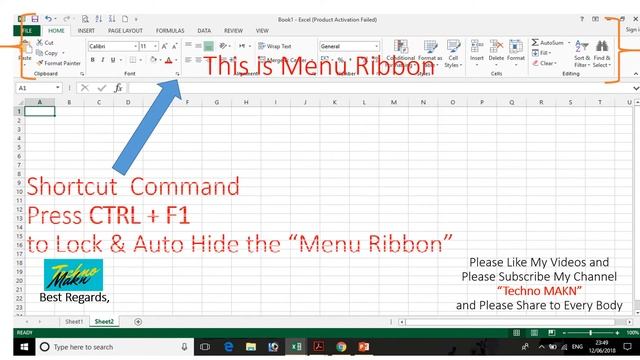
Task: Expand the Name Box A1 dropdown
Action: point(58,88)
